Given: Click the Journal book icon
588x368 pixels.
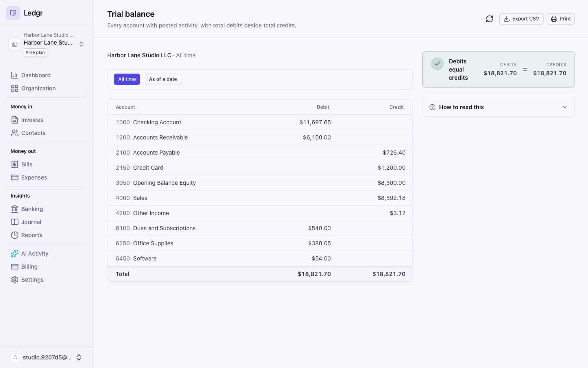Looking at the screenshot, I should coord(15,222).
